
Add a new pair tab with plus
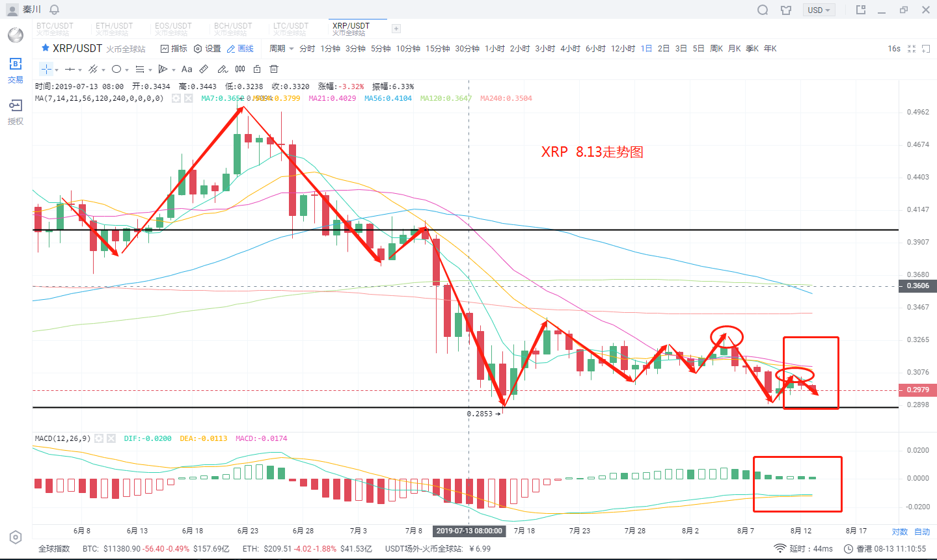click(x=396, y=29)
